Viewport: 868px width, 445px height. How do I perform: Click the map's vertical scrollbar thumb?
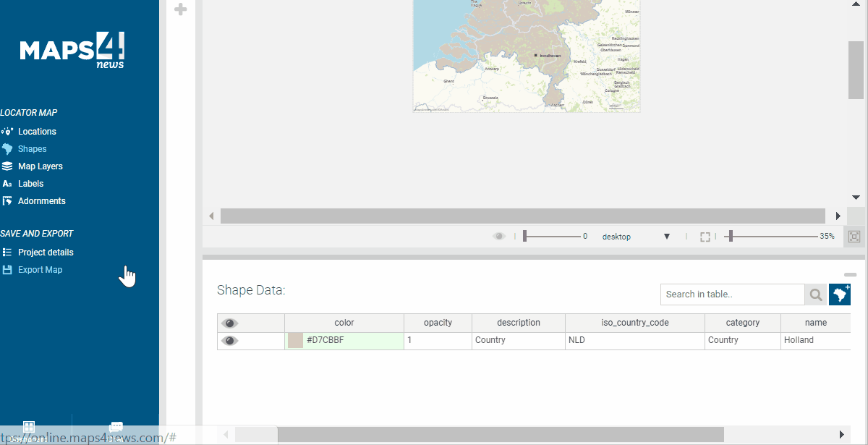coord(856,69)
